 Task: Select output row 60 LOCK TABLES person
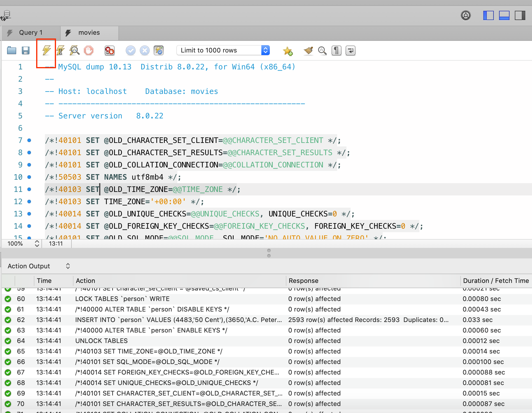(x=267, y=299)
